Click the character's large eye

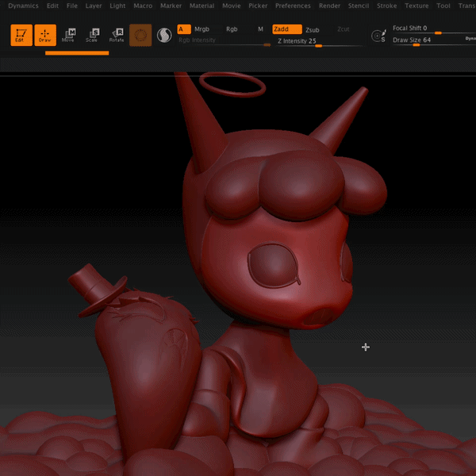point(274,265)
